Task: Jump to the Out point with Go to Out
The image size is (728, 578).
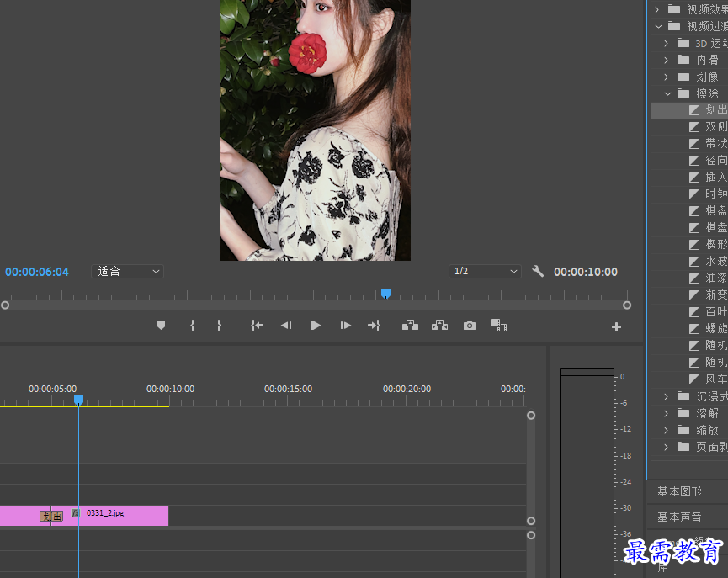Action: coord(375,326)
